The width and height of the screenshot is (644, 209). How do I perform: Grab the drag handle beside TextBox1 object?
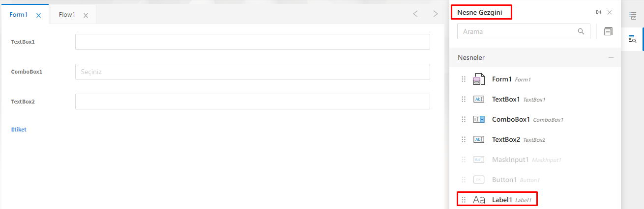tap(464, 99)
